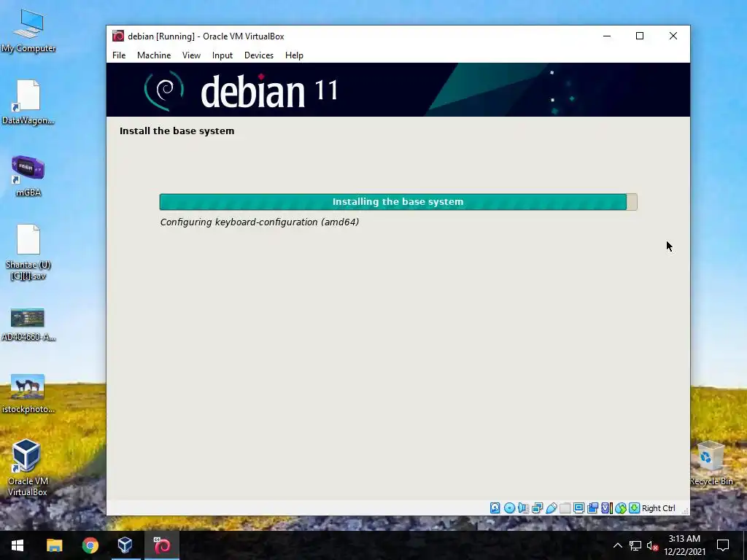Click the virtualization CPU status icon
This screenshot has width=747, height=560.
point(606,508)
